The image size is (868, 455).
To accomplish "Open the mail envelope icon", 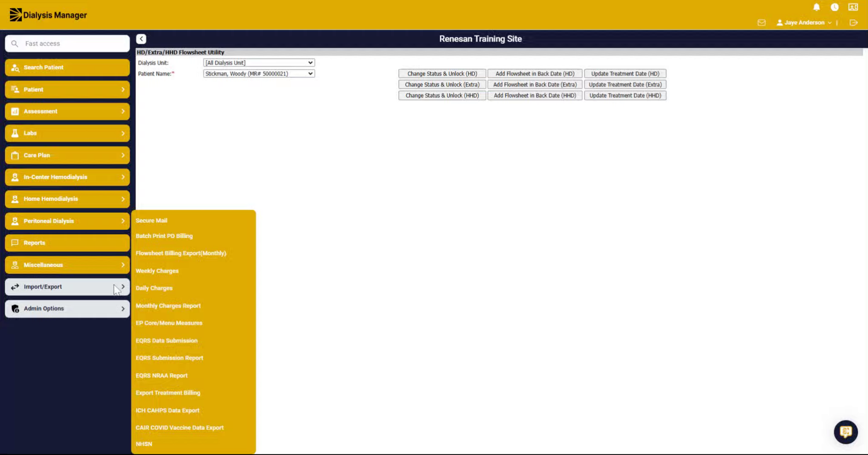I will click(x=762, y=23).
